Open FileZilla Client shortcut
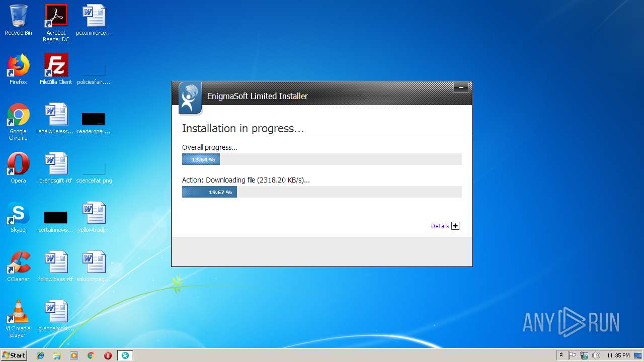This screenshot has height=362, width=644. [56, 69]
